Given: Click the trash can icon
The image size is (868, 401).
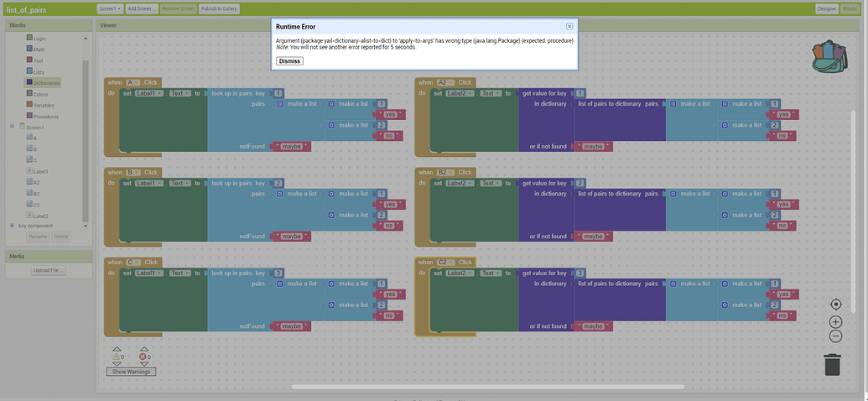Looking at the screenshot, I should click(x=832, y=365).
